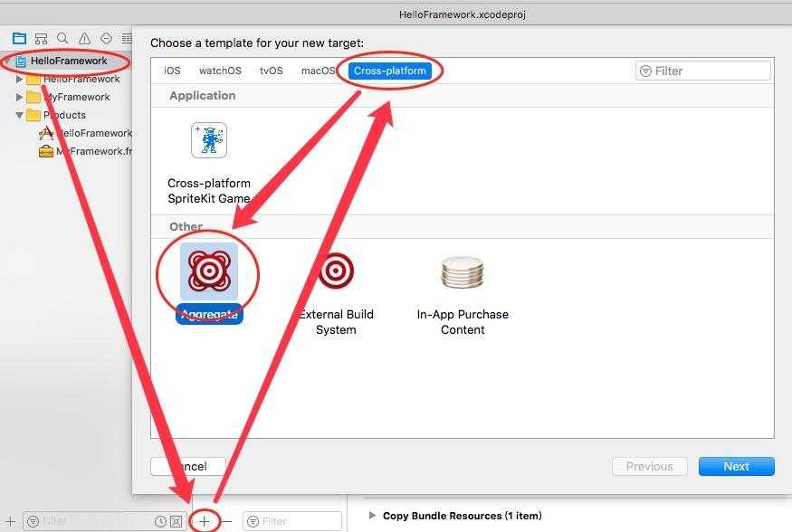The width and height of the screenshot is (792, 532).
Task: Expand Copy Bundle Resources build phase
Action: point(372,516)
